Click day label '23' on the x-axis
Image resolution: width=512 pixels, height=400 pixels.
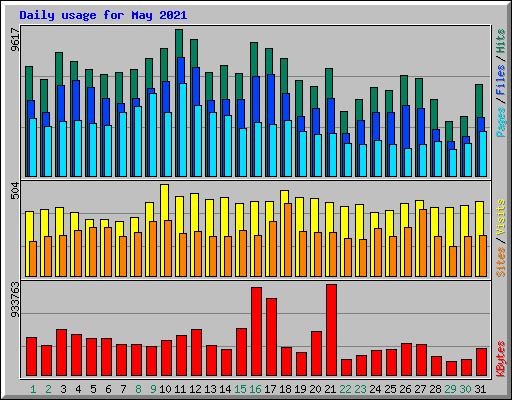click(360, 389)
